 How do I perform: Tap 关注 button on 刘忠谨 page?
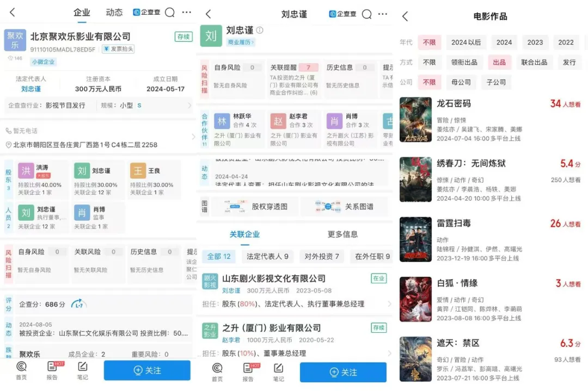(x=343, y=373)
